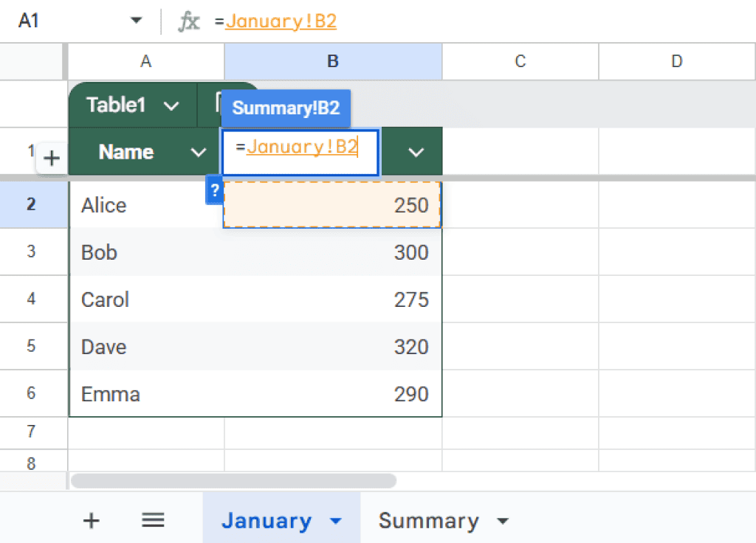Screen dimensions: 756x543
Task: Open the Name column header dropdown
Action: (x=198, y=152)
